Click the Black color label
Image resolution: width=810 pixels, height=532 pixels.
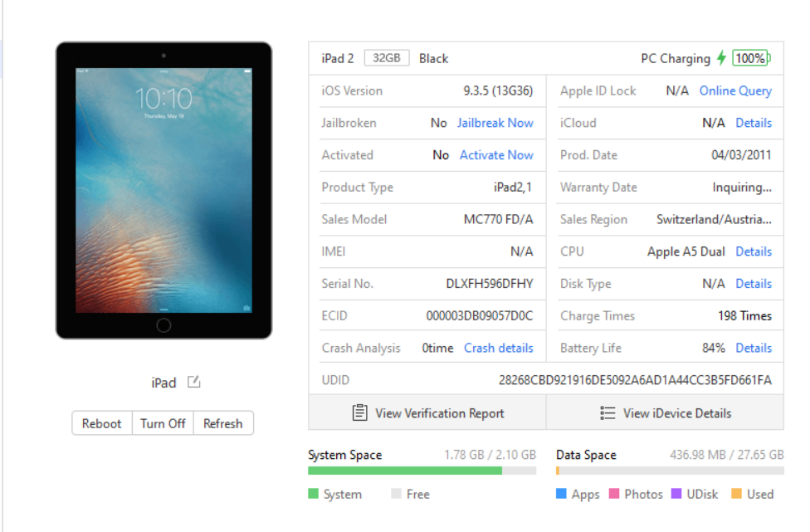pos(433,58)
